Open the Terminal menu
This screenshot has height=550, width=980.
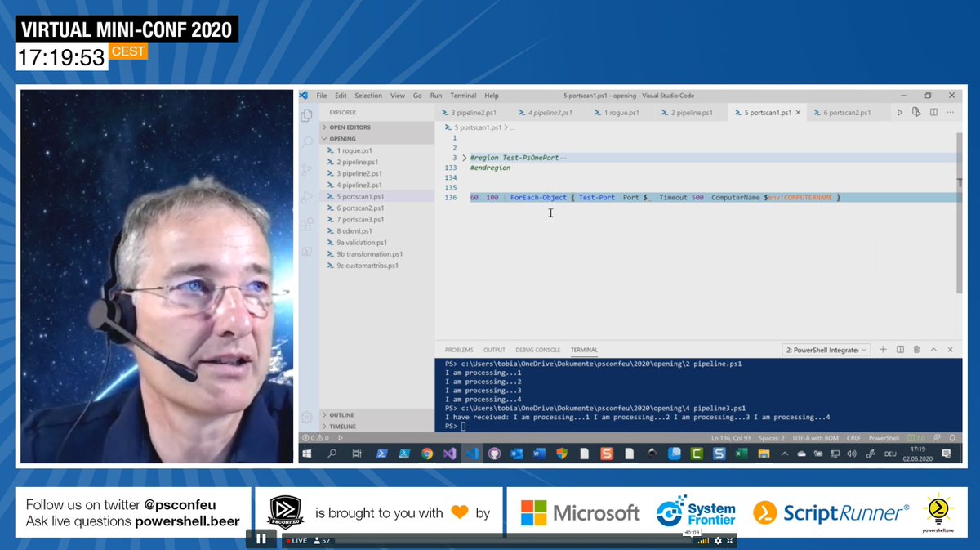pos(463,96)
